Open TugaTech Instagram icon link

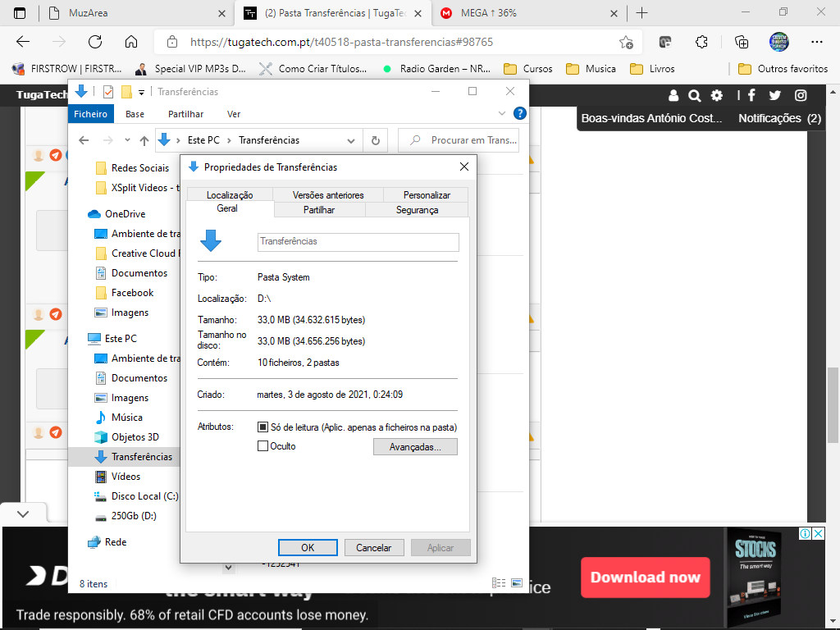[x=801, y=95]
